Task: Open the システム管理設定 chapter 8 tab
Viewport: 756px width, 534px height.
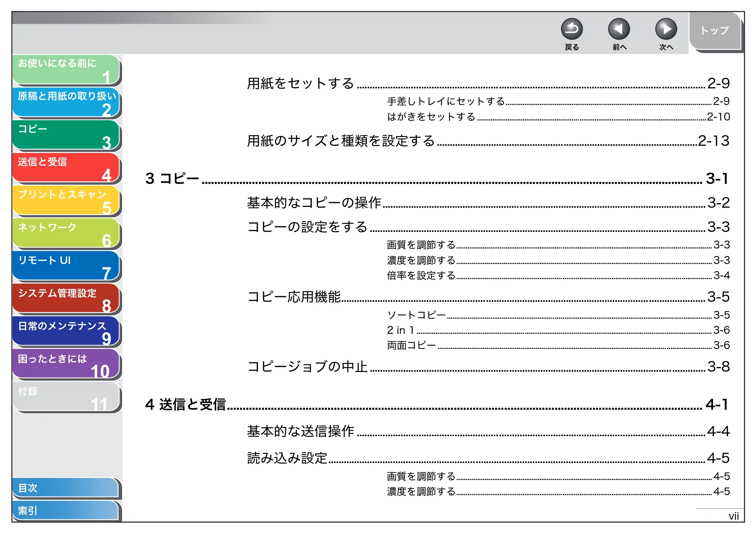Action: click(x=66, y=299)
